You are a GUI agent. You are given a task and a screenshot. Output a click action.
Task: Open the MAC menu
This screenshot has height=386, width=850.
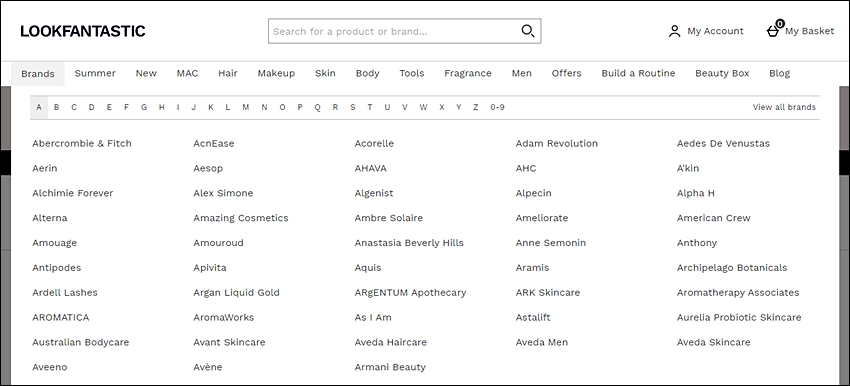pos(187,73)
